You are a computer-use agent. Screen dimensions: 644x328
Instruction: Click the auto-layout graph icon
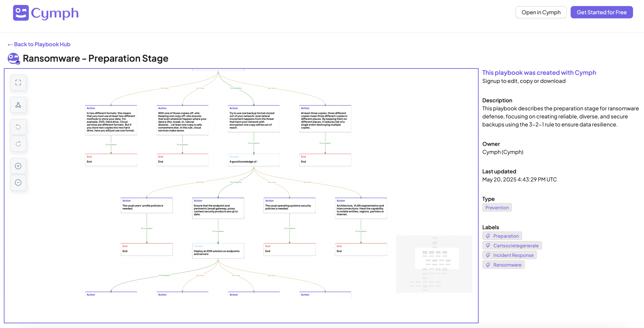[x=18, y=105]
